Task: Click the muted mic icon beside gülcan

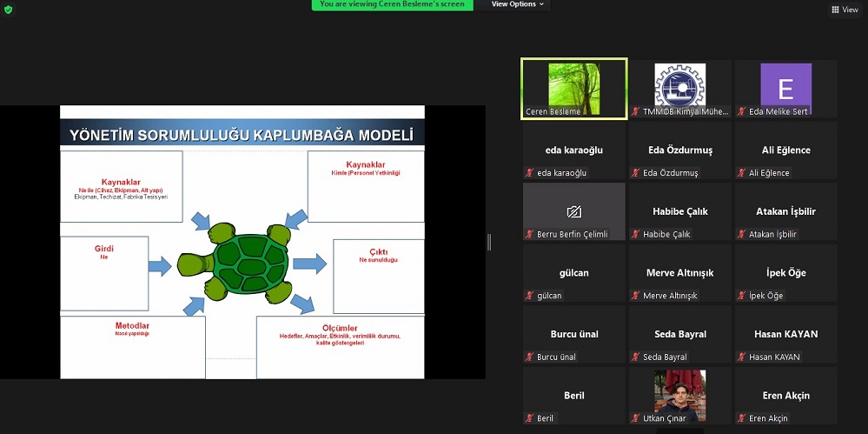Action: coord(530,296)
